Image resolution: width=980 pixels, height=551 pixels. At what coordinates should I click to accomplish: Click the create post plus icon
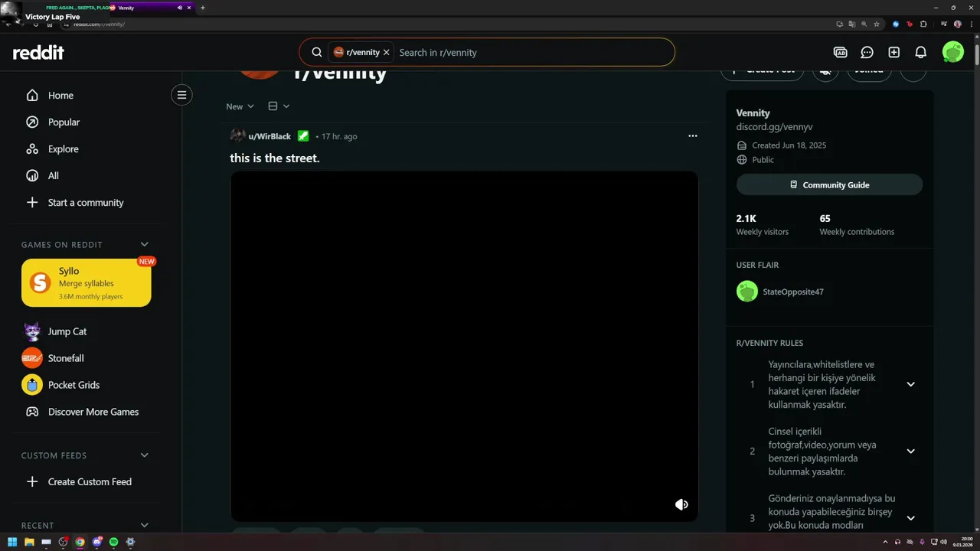click(893, 52)
